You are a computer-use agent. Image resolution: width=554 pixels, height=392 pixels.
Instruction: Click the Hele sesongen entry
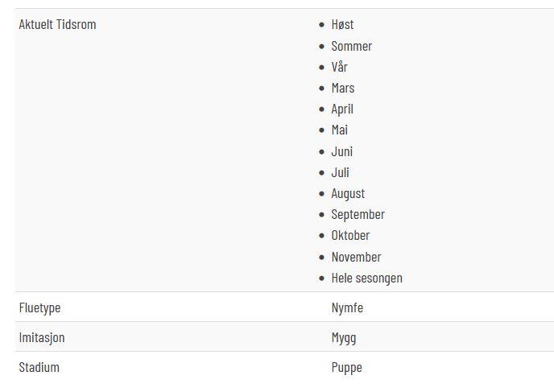tap(366, 279)
